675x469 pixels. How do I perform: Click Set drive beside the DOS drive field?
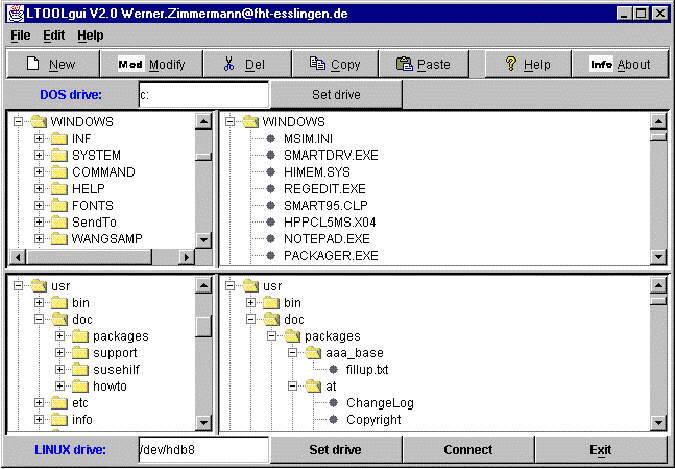click(x=336, y=95)
